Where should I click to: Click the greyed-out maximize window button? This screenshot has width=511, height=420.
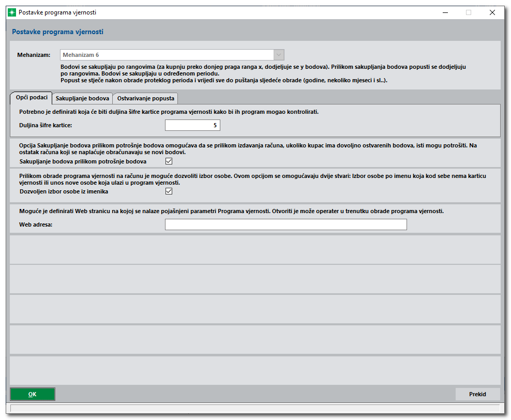469,12
